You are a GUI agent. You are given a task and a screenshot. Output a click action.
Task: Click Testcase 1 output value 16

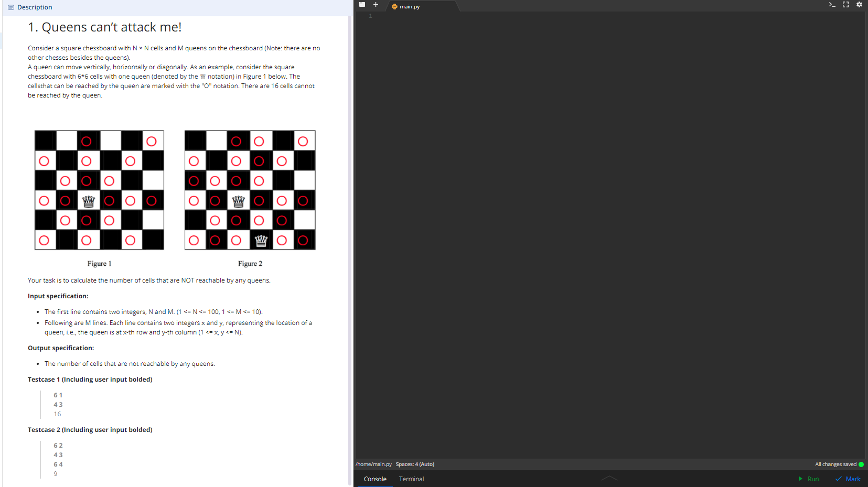pyautogui.click(x=57, y=414)
